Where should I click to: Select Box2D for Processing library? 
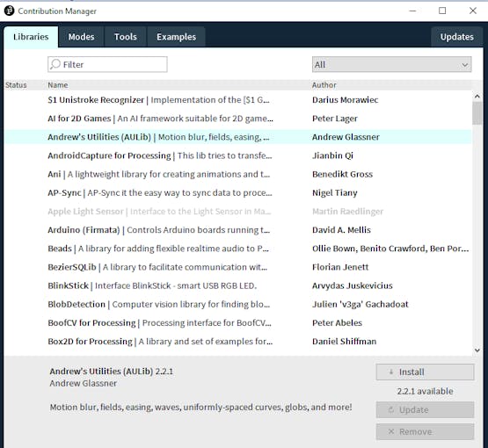pos(237,342)
